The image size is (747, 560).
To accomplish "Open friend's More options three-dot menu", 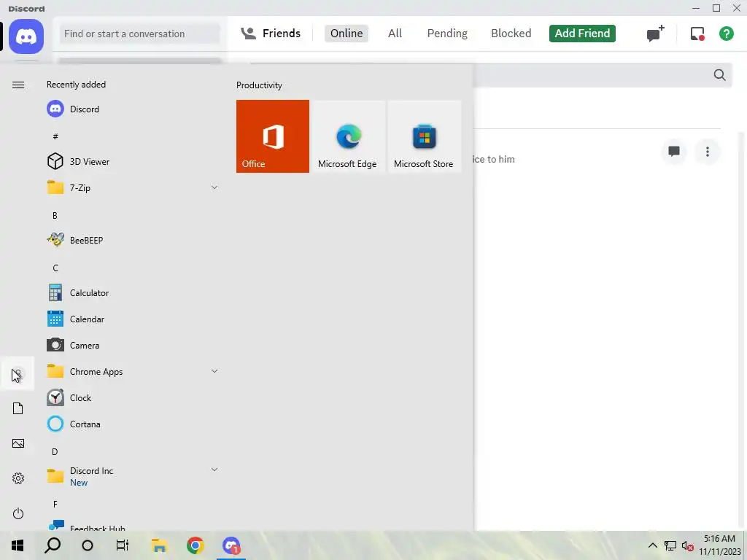I will pos(708,152).
